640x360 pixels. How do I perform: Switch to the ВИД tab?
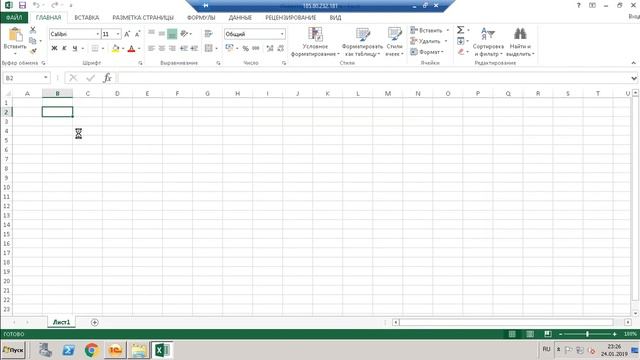(x=335, y=18)
